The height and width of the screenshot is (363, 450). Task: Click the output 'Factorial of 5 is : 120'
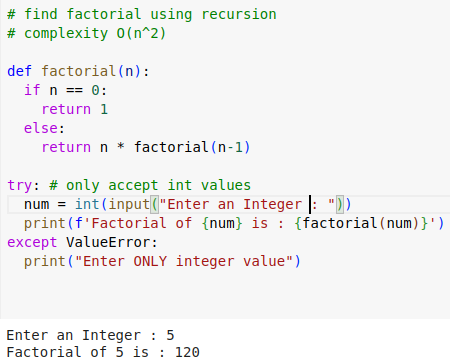[103, 353]
